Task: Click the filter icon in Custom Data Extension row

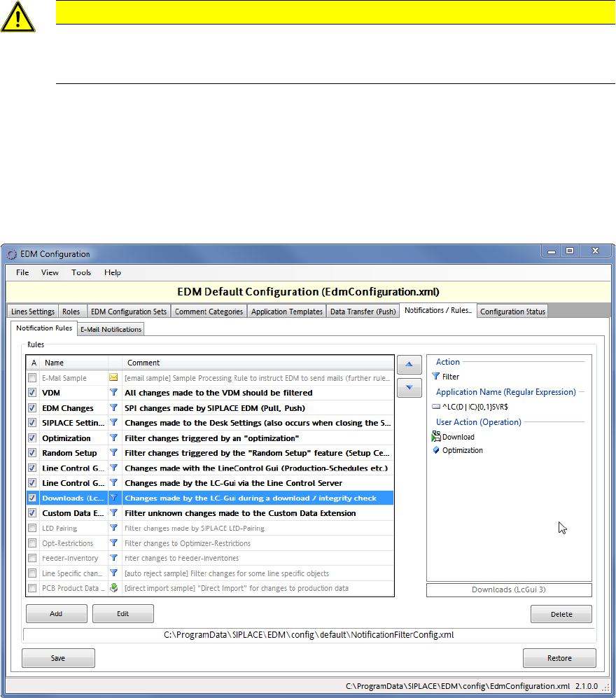Action: point(113,512)
